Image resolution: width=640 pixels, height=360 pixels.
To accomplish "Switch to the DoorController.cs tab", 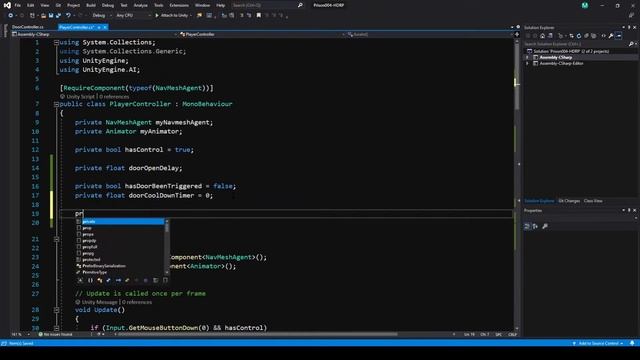I will point(27,27).
